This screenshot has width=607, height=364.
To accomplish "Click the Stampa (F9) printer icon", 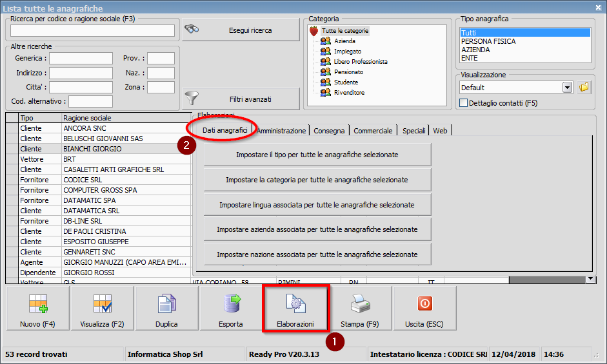I will tap(361, 303).
